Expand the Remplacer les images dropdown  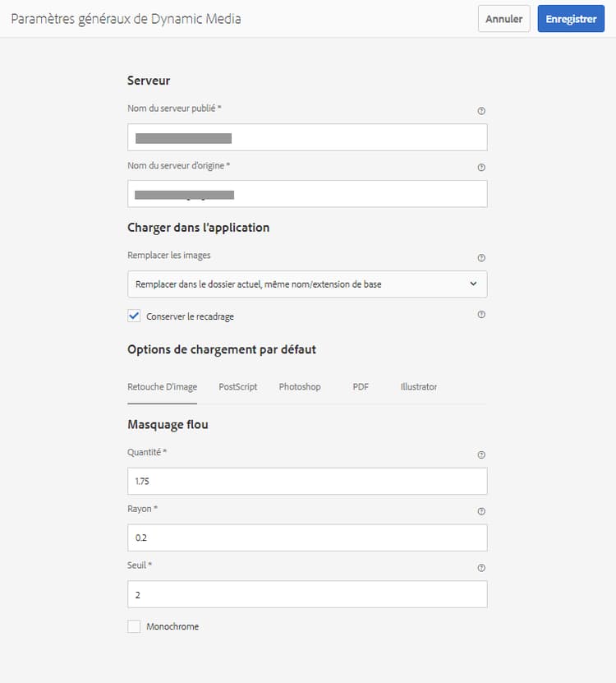click(307, 284)
